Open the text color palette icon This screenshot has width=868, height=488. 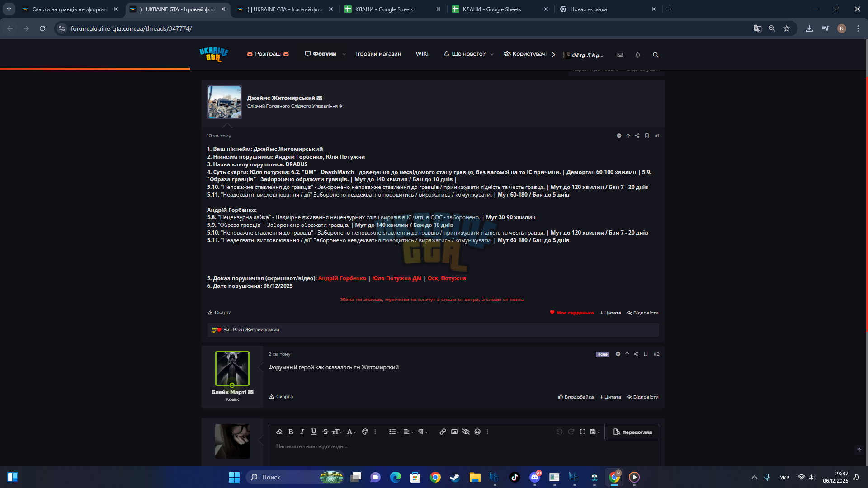tap(365, 432)
